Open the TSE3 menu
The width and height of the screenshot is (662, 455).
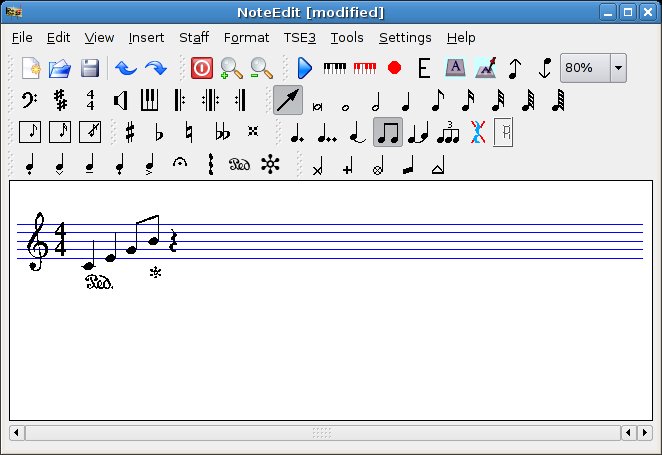tap(299, 38)
